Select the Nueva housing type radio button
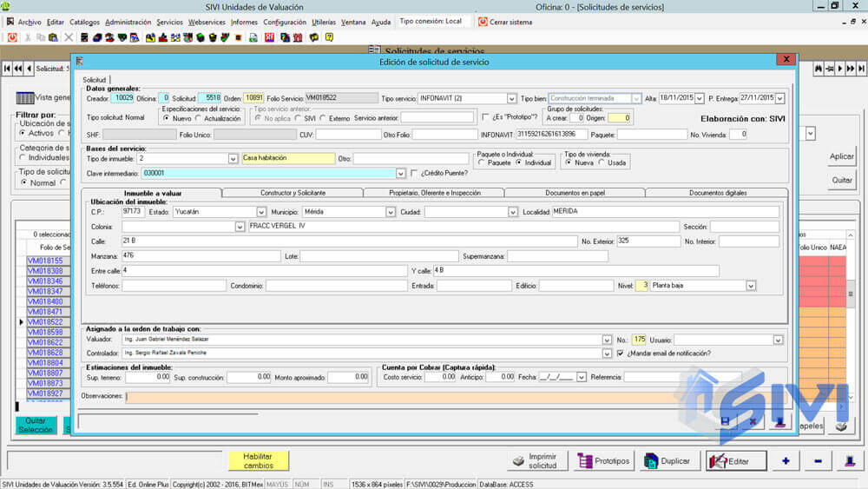 coord(569,162)
